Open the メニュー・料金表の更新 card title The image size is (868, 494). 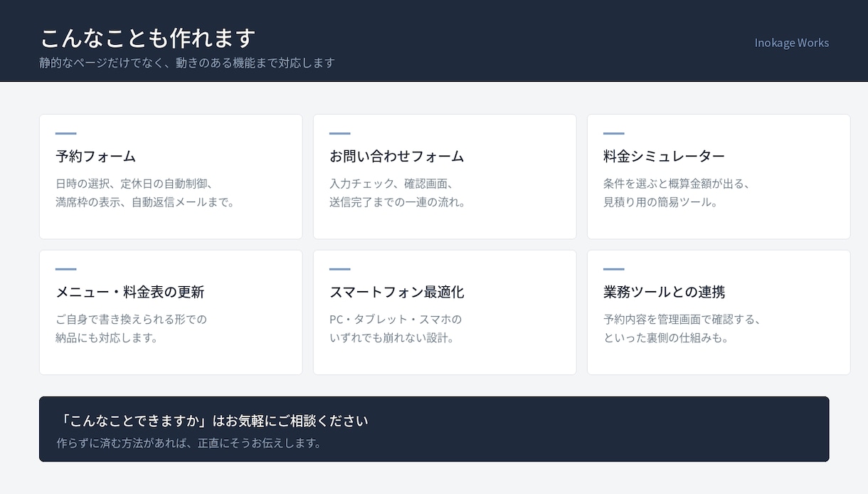pos(129,292)
